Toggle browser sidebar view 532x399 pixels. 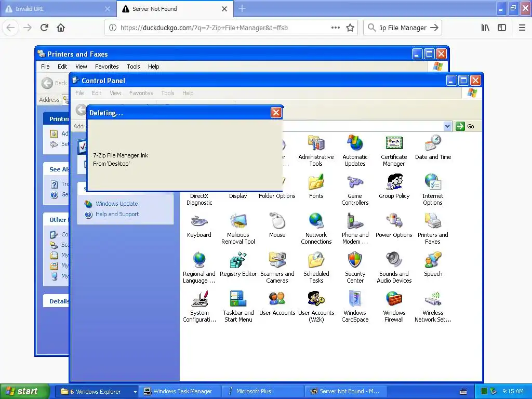coord(502,28)
